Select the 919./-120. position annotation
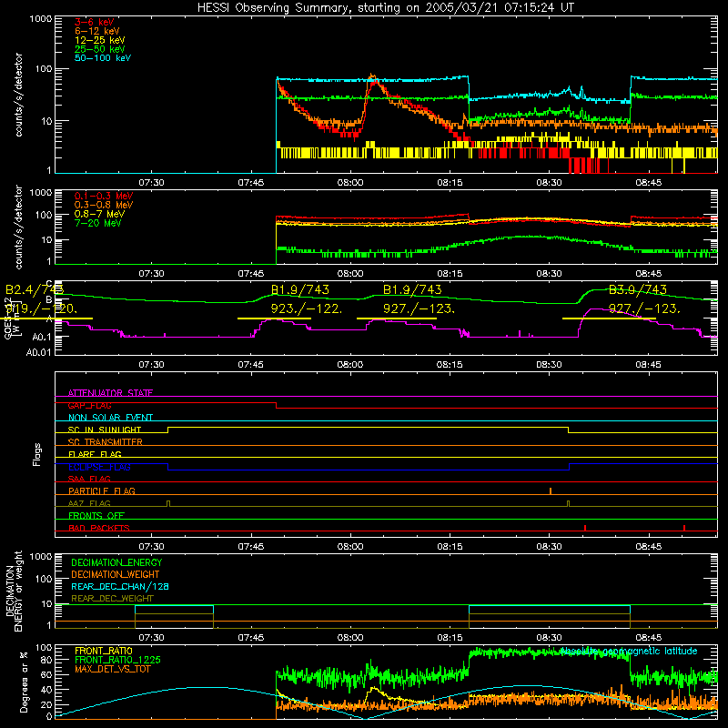The image size is (728, 728). [42, 308]
